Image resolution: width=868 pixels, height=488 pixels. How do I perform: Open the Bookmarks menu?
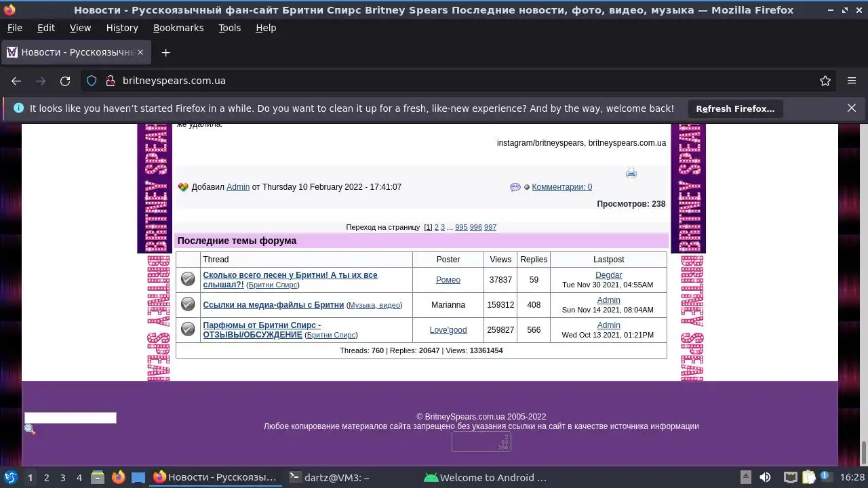pyautogui.click(x=178, y=28)
